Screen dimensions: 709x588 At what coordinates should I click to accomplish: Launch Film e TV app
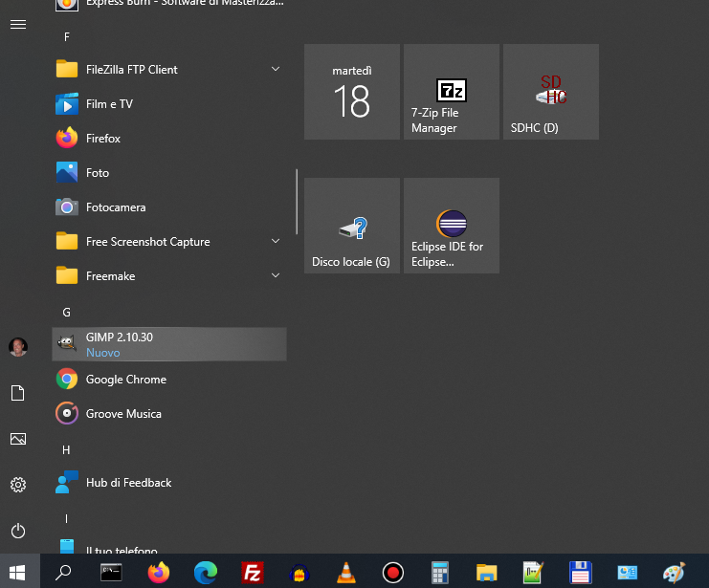tap(169, 104)
